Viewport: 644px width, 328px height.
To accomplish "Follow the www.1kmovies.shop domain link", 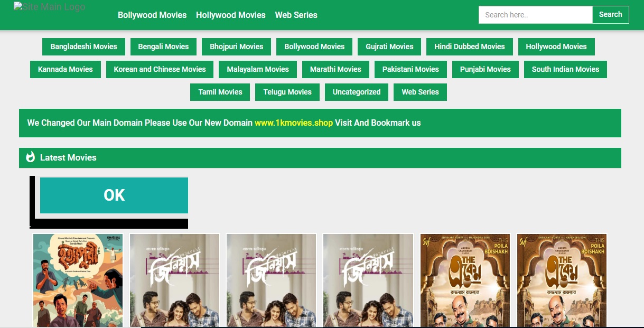I will pos(294,123).
